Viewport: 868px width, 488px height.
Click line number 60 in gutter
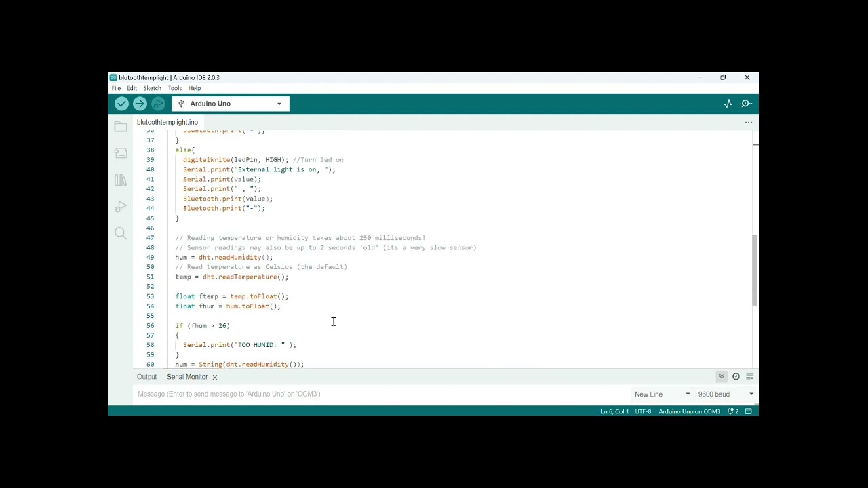click(150, 365)
